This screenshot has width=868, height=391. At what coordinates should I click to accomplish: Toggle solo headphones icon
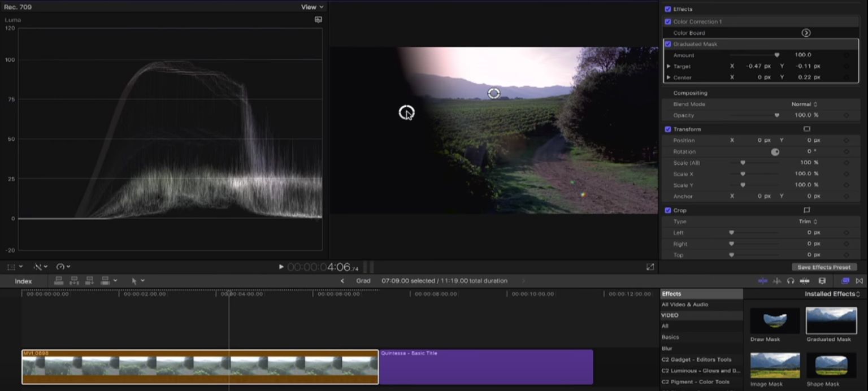coord(790,281)
